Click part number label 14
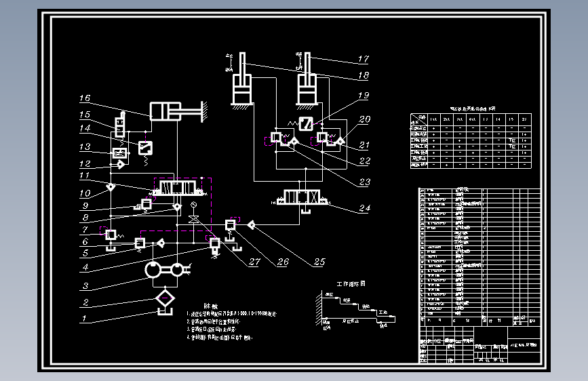The image size is (588, 381). pos(85,128)
